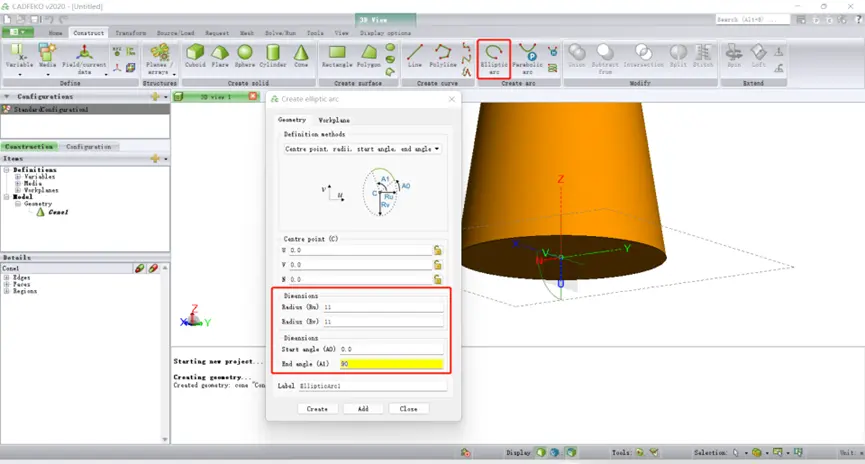Select the Cone solid tool

click(301, 56)
